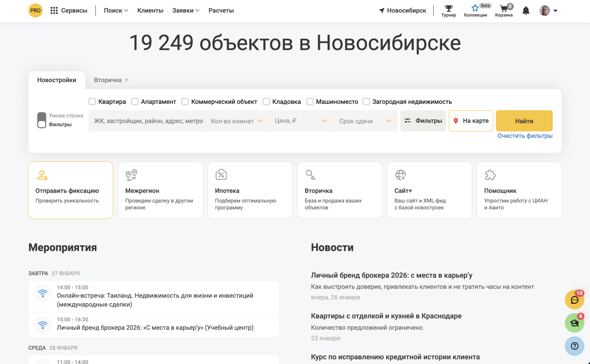Toggle Умная строка / Фильтры switch
The height and width of the screenshot is (364, 590).
(42, 120)
